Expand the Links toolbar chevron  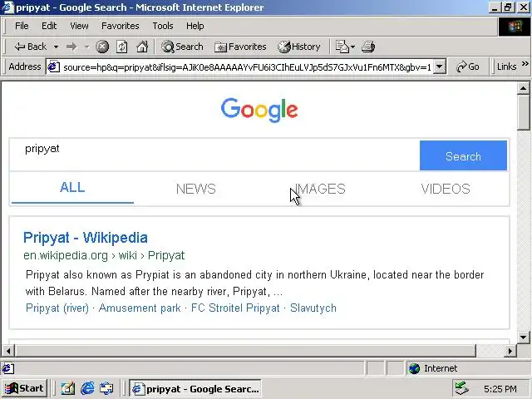pyautogui.click(x=525, y=64)
